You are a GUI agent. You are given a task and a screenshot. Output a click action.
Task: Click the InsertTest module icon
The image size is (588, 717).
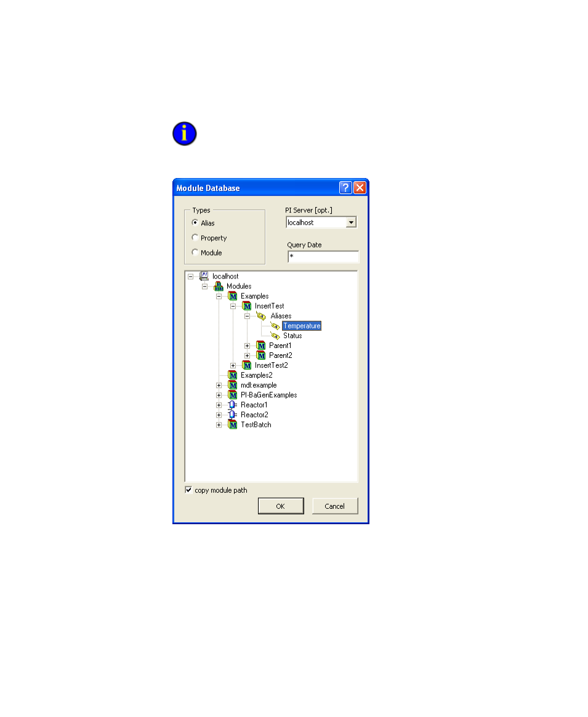point(247,306)
